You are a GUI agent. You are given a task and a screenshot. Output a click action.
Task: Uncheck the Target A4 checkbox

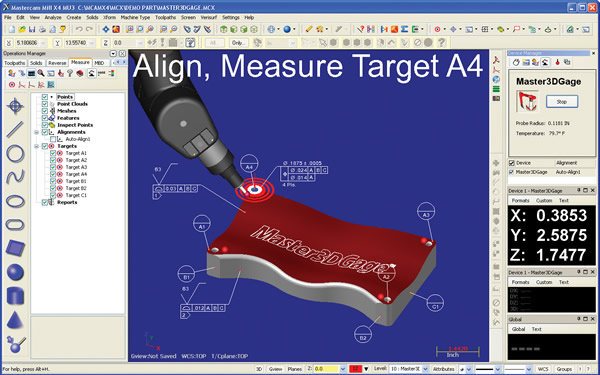click(53, 174)
